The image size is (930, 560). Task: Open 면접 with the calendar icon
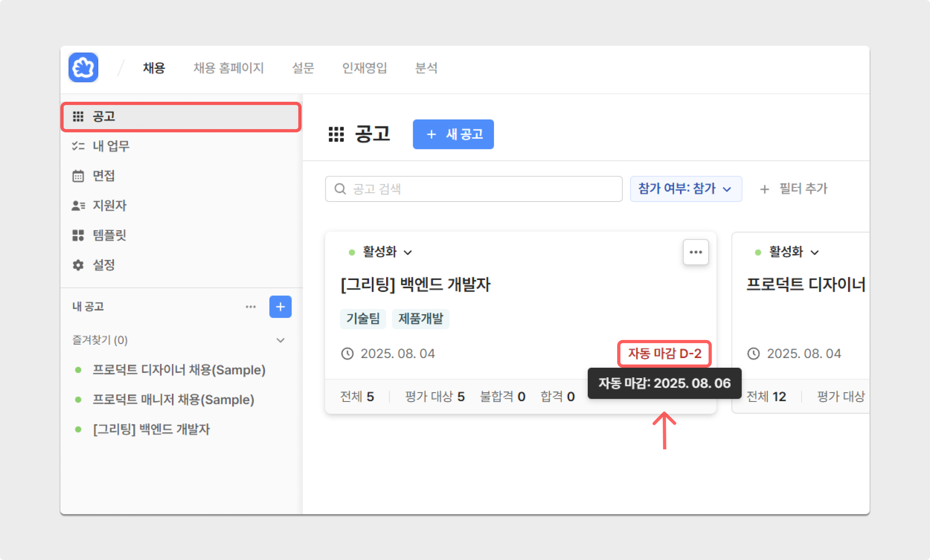[103, 176]
